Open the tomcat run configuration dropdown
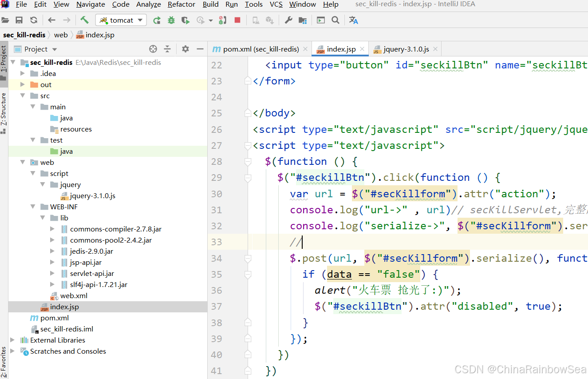Image resolution: width=588 pixels, height=379 pixels. 122,20
